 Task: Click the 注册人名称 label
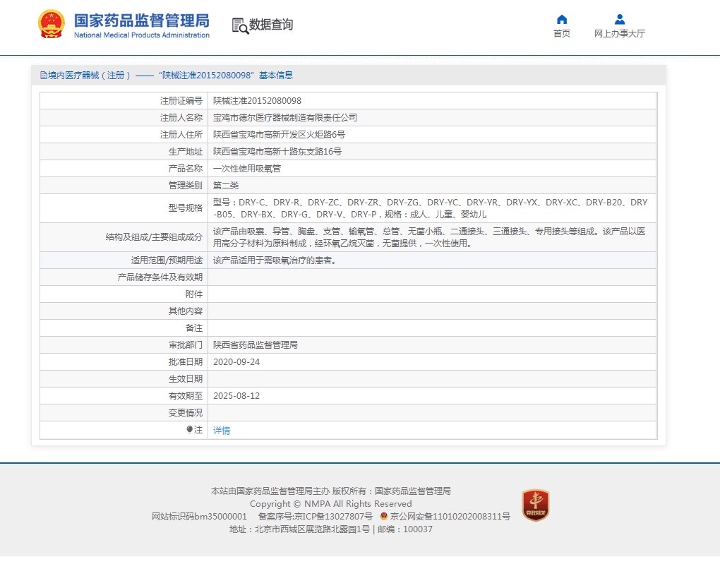click(181, 117)
